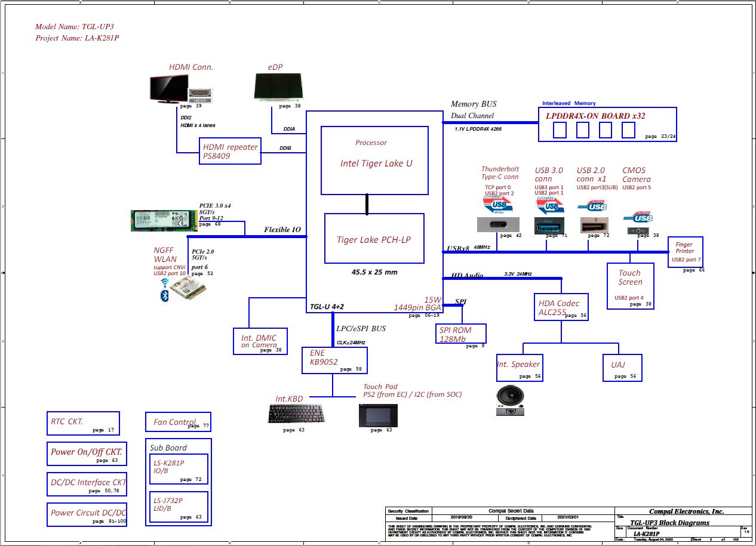756x546 pixels.
Task: Click the RTC CKT. box
Action: pos(83,423)
